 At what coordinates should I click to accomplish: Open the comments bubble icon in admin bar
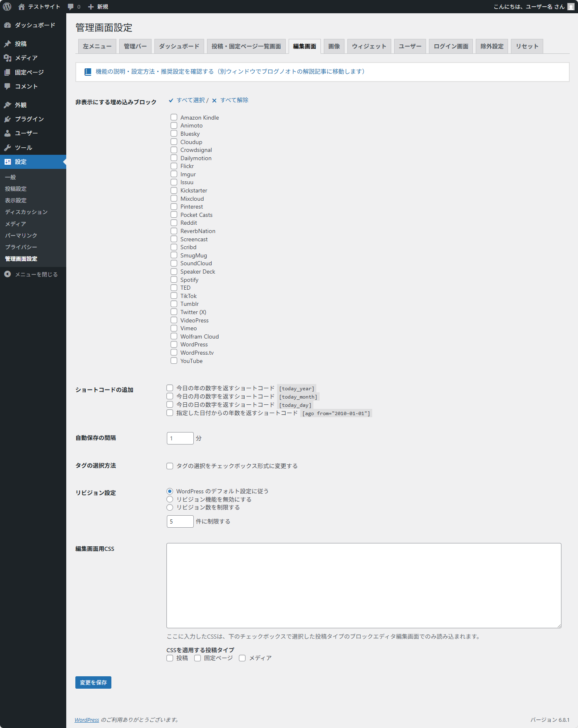tap(71, 7)
